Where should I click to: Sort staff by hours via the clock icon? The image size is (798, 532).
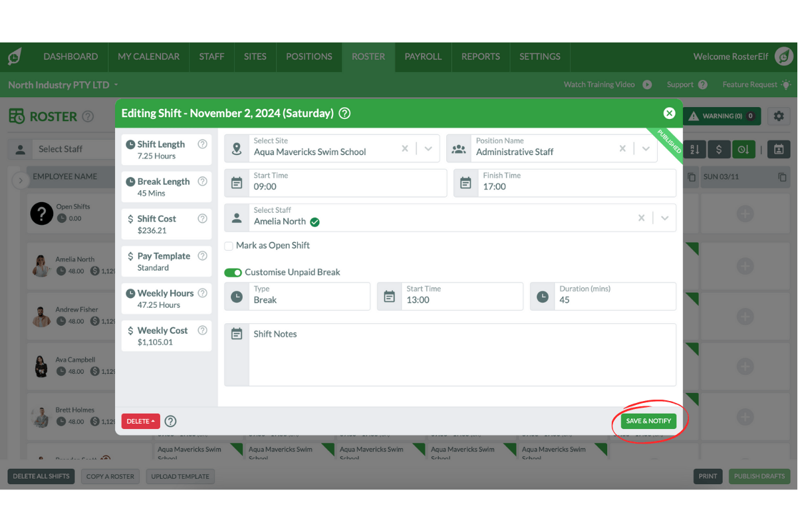743,149
